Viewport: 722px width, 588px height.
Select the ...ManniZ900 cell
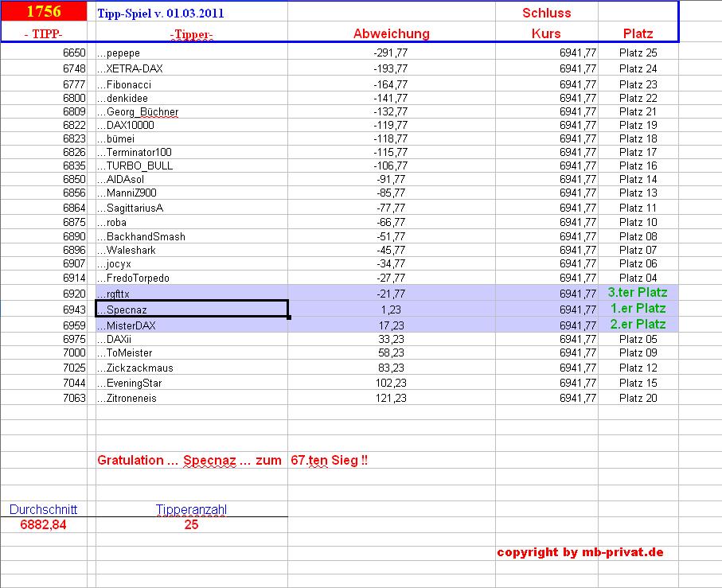point(192,193)
